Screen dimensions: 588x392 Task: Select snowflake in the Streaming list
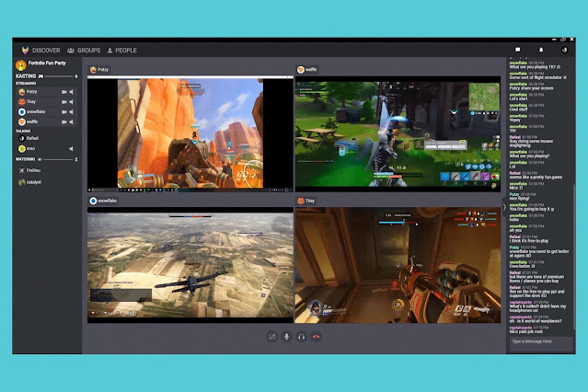[47, 111]
